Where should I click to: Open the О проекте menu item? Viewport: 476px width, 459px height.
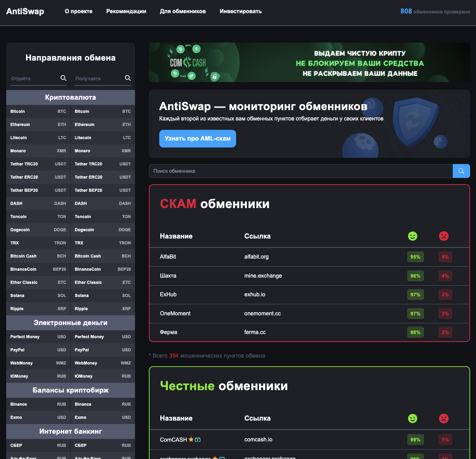(x=79, y=11)
